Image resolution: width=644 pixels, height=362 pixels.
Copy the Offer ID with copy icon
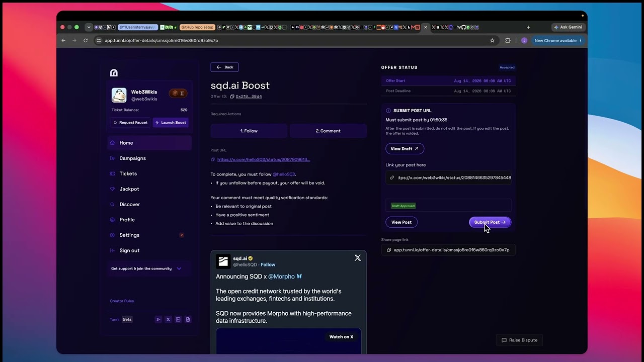[x=232, y=97]
